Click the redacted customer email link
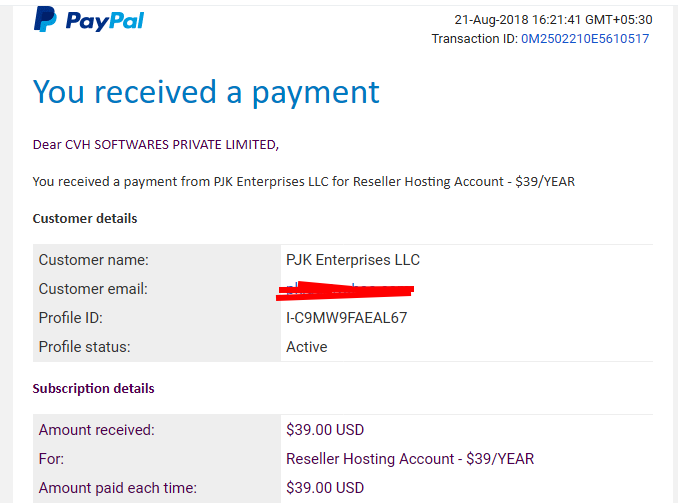 [x=345, y=290]
